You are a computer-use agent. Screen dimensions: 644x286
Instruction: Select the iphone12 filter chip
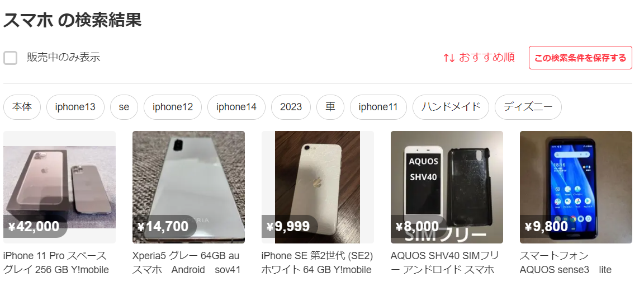click(x=173, y=107)
